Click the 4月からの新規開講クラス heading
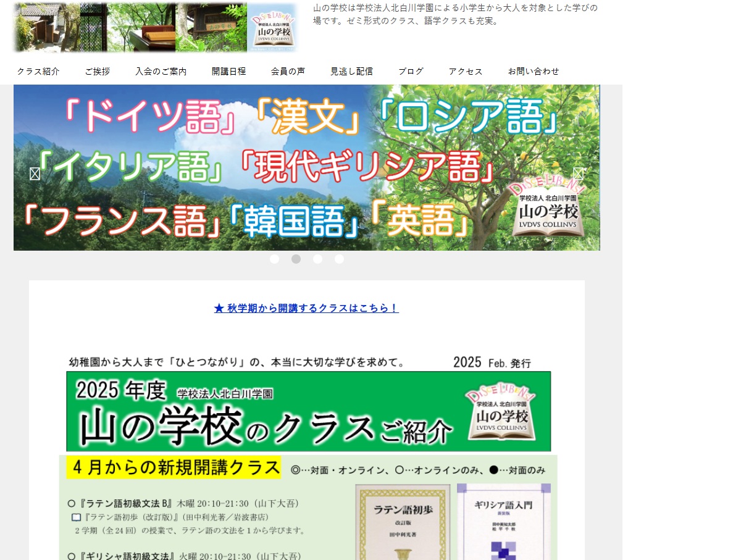 [x=174, y=467]
